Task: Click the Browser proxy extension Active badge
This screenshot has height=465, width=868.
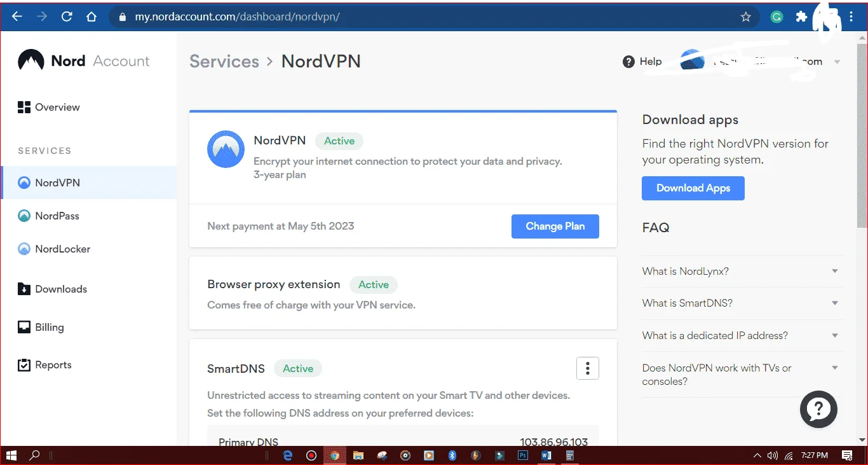Action: point(374,285)
